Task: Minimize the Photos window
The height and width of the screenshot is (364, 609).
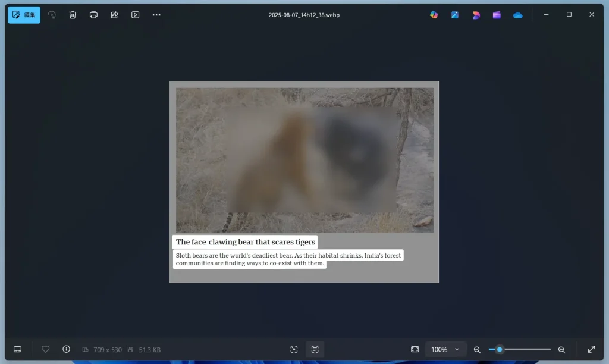Action: coord(546,15)
